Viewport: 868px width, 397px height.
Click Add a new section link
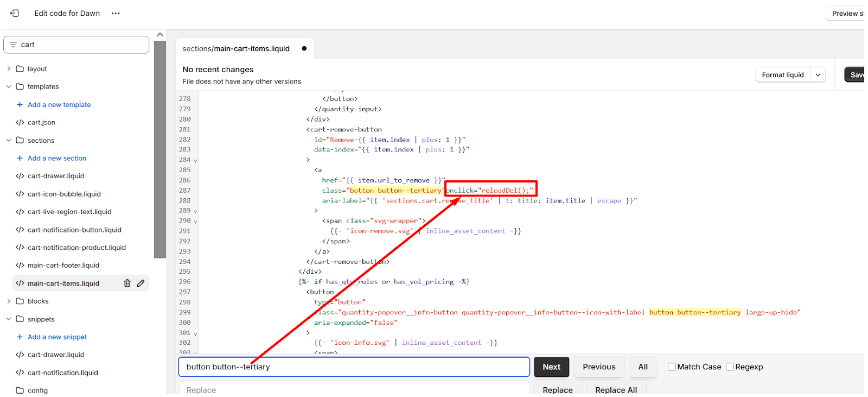pos(57,158)
